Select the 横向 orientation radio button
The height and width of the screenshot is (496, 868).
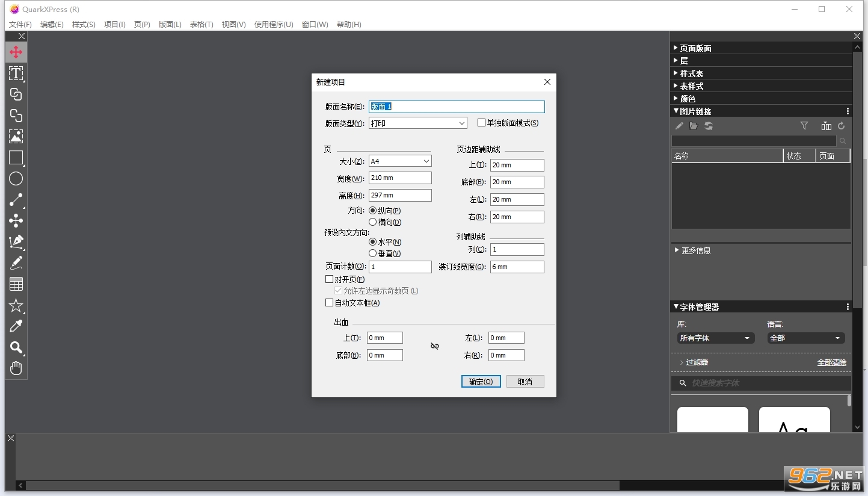pyautogui.click(x=373, y=222)
